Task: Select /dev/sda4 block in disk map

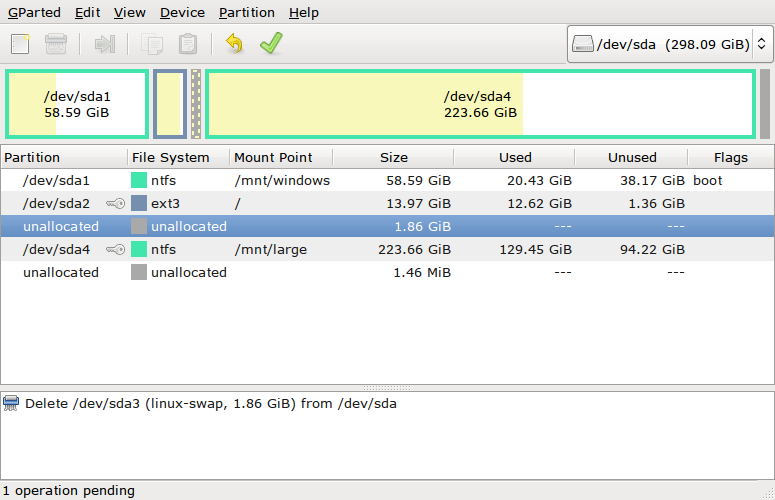Action: (x=480, y=104)
